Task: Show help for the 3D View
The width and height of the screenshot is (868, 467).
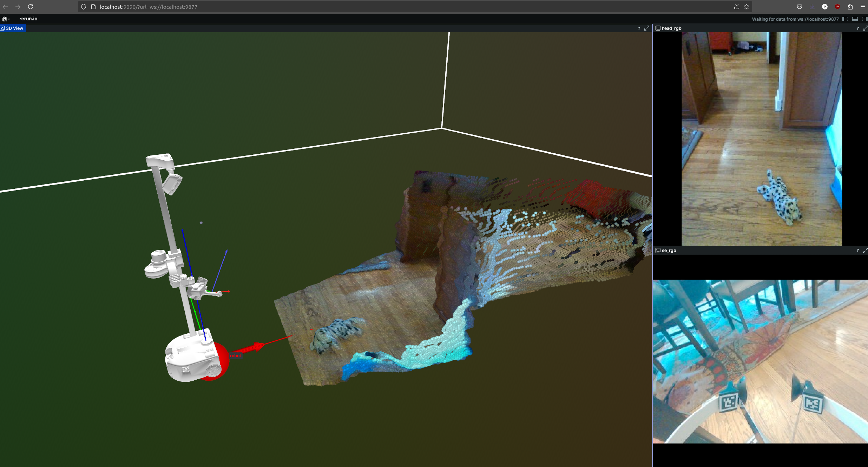Action: (x=639, y=28)
